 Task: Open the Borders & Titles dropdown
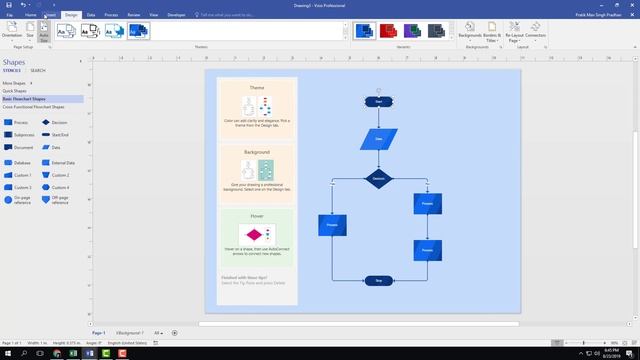coord(492,32)
